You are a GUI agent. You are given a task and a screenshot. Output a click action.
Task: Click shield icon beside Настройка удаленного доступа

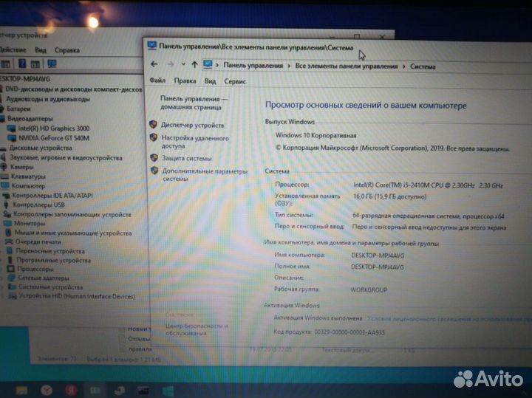(x=154, y=137)
